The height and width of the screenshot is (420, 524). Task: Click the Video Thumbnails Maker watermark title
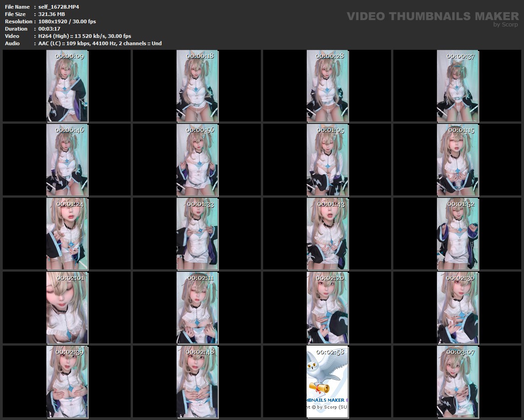coord(432,16)
